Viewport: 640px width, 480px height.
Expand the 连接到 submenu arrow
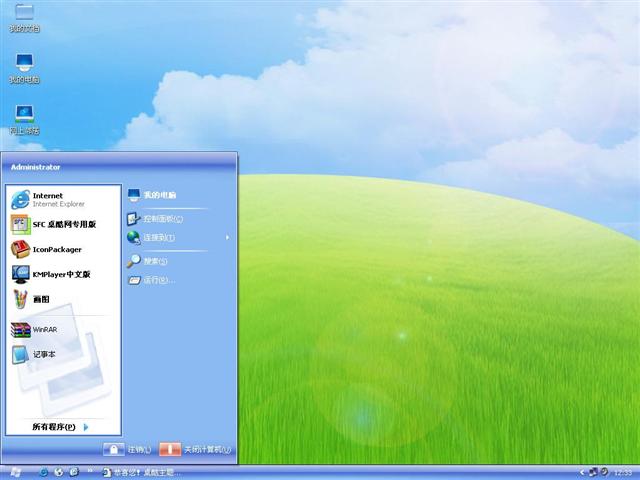(x=227, y=237)
